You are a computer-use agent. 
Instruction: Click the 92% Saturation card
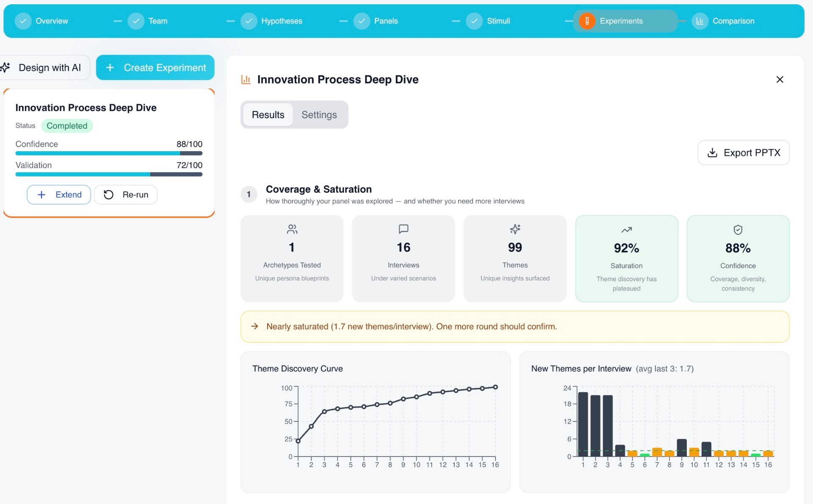pos(626,258)
